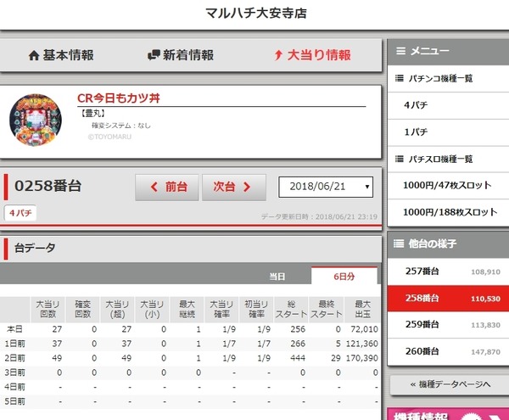Screen dimensions: 509x420
Task: Click the home icon beside 基本情報
Action: click(x=34, y=55)
